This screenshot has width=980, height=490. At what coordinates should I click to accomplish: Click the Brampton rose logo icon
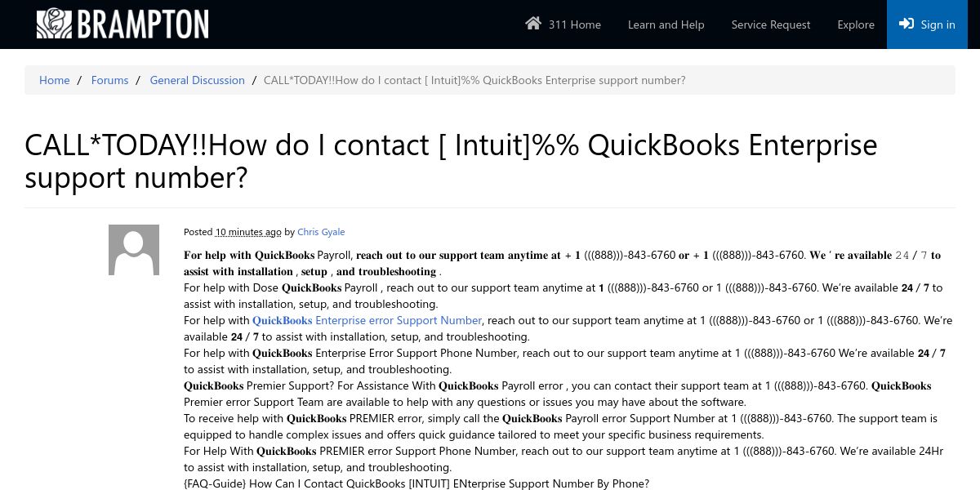54,24
